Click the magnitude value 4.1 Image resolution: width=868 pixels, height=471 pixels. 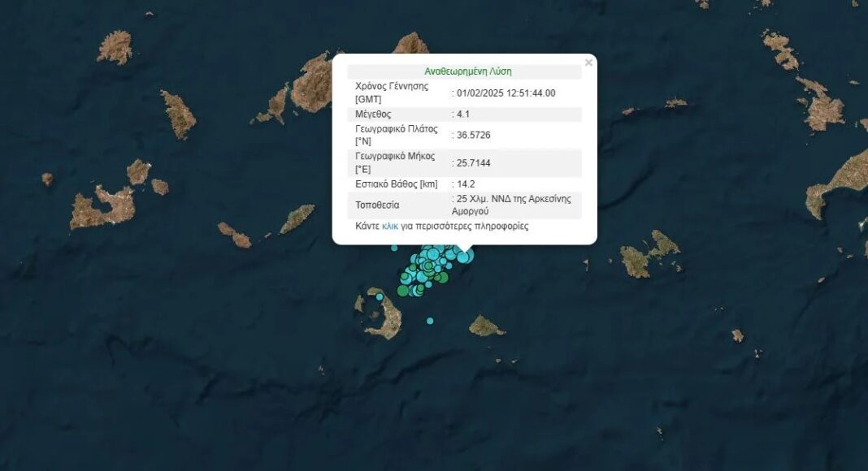pyautogui.click(x=462, y=114)
